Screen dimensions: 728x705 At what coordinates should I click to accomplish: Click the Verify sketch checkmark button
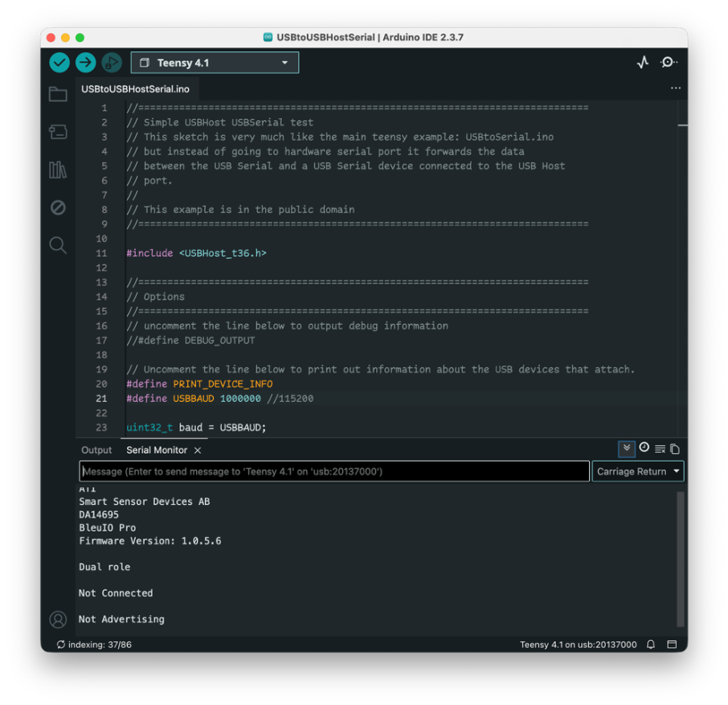point(59,63)
